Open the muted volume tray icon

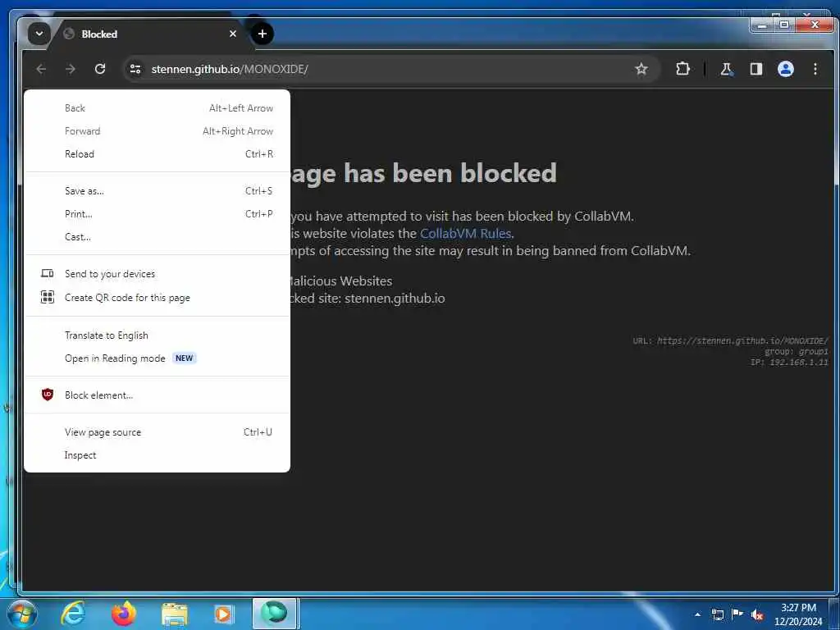[x=757, y=614]
